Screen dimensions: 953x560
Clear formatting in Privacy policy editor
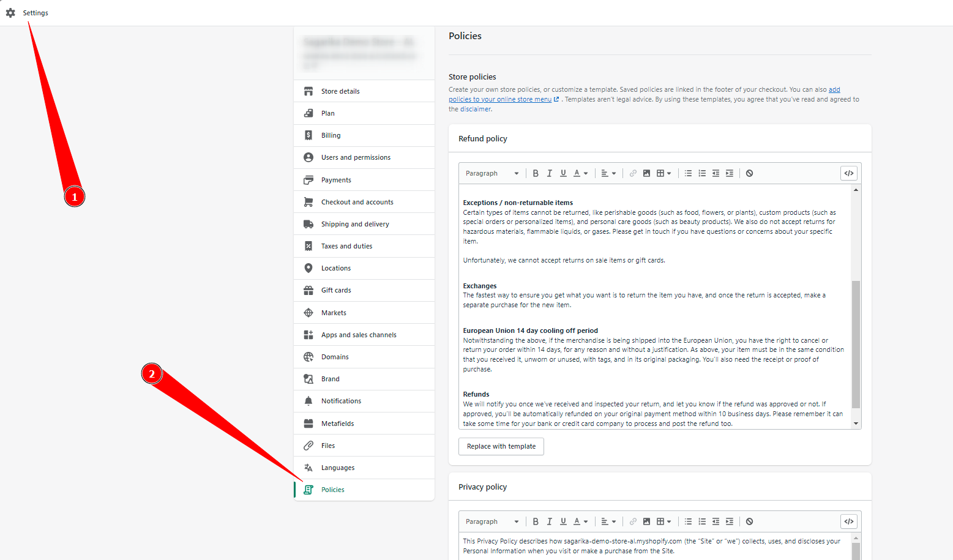point(749,521)
